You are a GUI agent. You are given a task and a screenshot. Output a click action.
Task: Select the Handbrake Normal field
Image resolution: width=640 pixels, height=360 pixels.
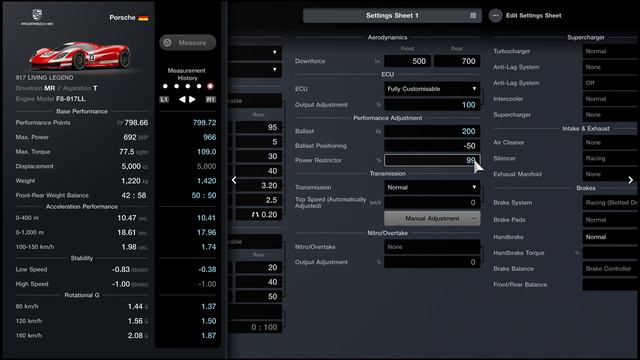click(x=611, y=237)
